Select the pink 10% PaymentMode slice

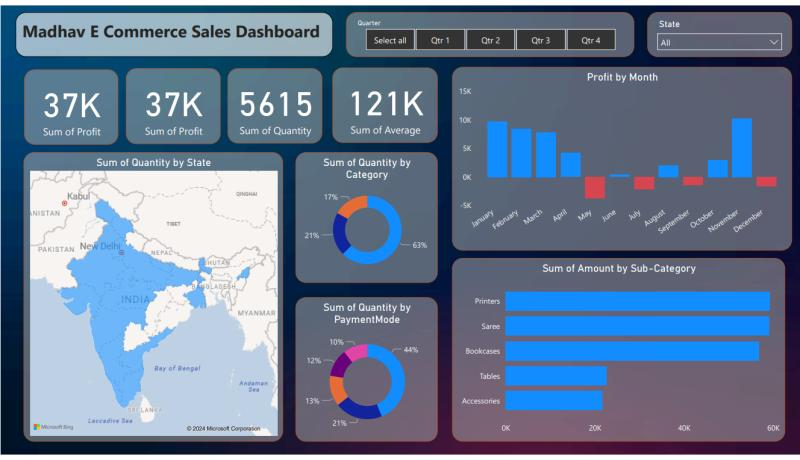pyautogui.click(x=358, y=352)
